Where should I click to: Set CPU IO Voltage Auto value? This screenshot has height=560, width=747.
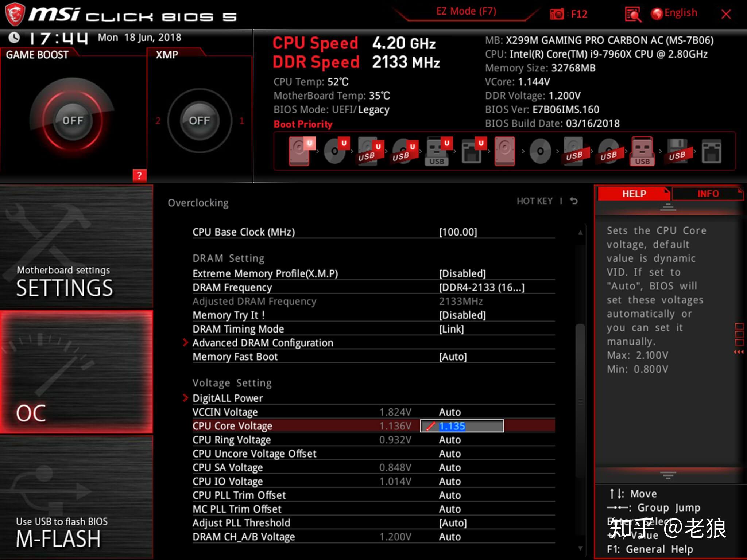450,481
